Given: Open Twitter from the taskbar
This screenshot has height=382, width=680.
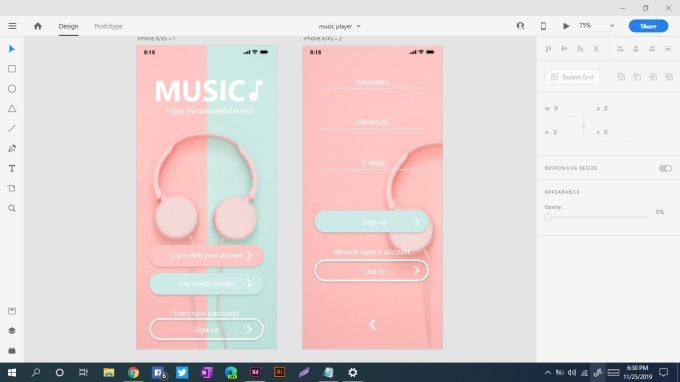Looking at the screenshot, I should (182, 372).
